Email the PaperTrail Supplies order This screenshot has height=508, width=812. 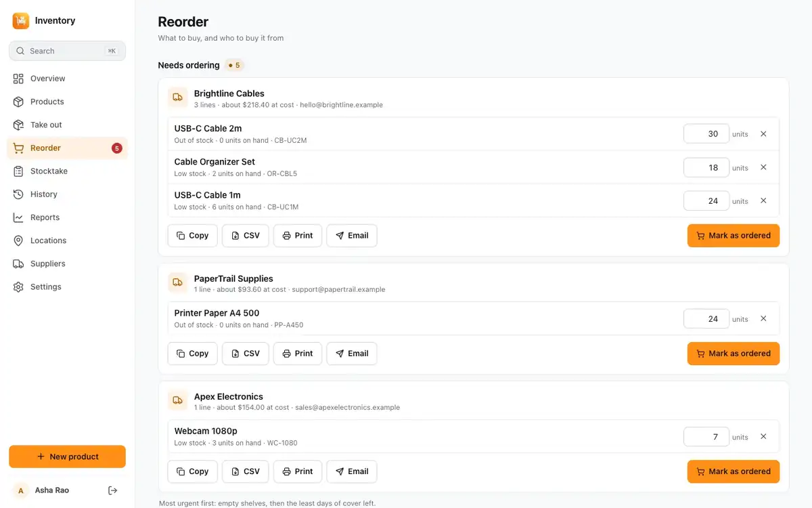click(352, 354)
